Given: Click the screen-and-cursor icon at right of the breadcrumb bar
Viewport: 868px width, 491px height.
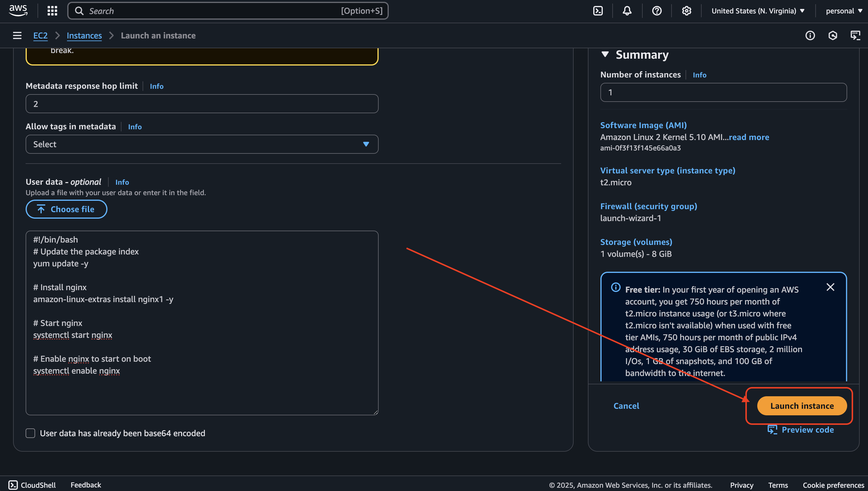Looking at the screenshot, I should click(855, 35).
